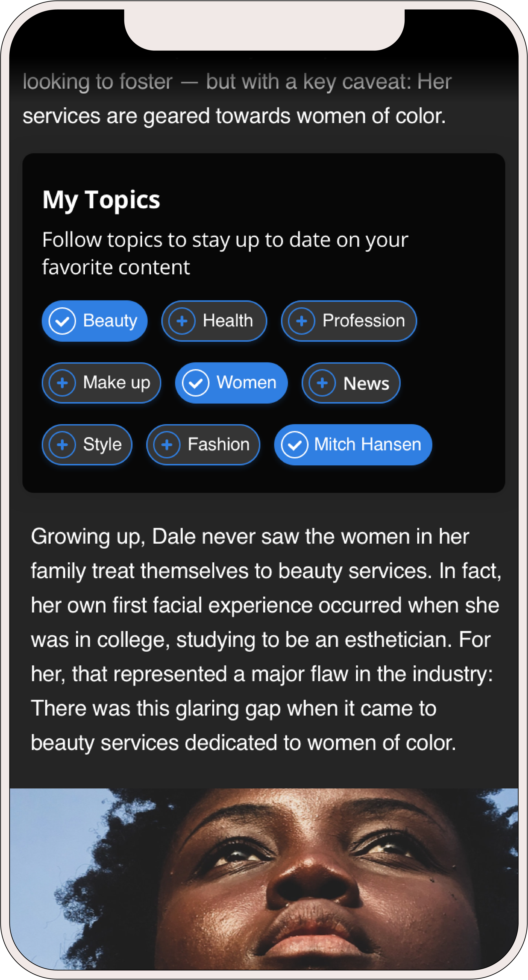
Task: Follow the News topic
Action: [366, 383]
